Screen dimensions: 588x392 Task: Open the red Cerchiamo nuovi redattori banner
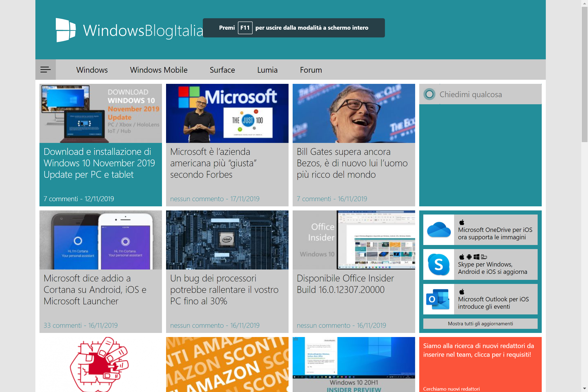click(x=480, y=365)
